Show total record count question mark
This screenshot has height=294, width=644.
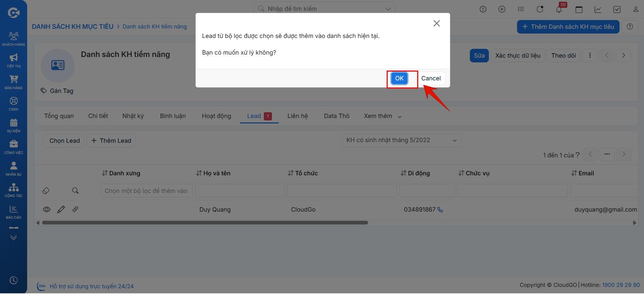(577, 155)
